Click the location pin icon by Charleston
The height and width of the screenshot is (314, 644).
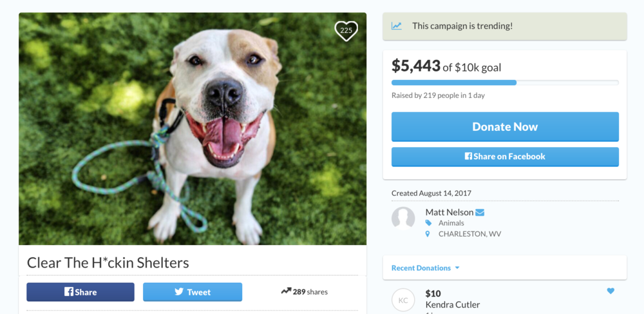[x=428, y=234]
